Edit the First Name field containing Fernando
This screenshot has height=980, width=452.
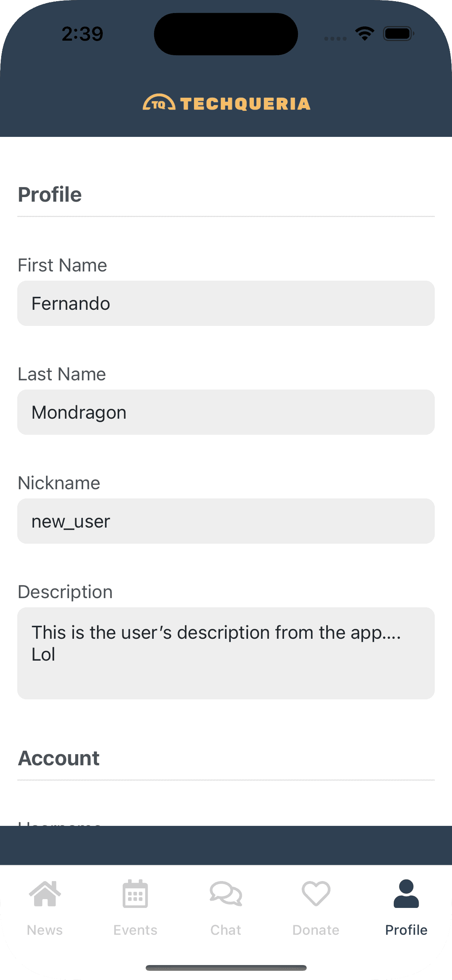pyautogui.click(x=226, y=303)
